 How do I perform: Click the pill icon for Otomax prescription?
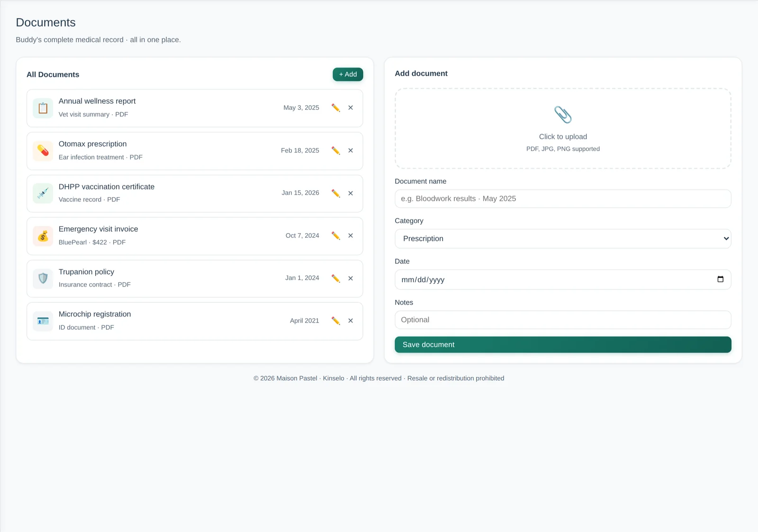tap(43, 151)
